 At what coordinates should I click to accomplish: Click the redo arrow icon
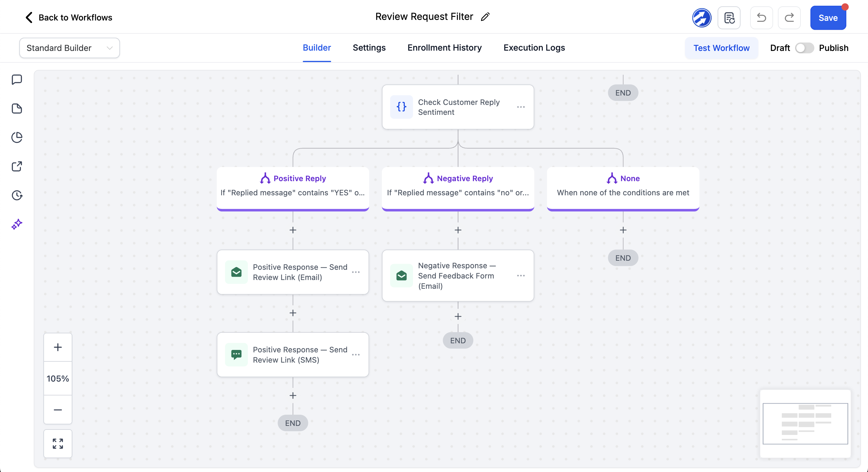[789, 17]
